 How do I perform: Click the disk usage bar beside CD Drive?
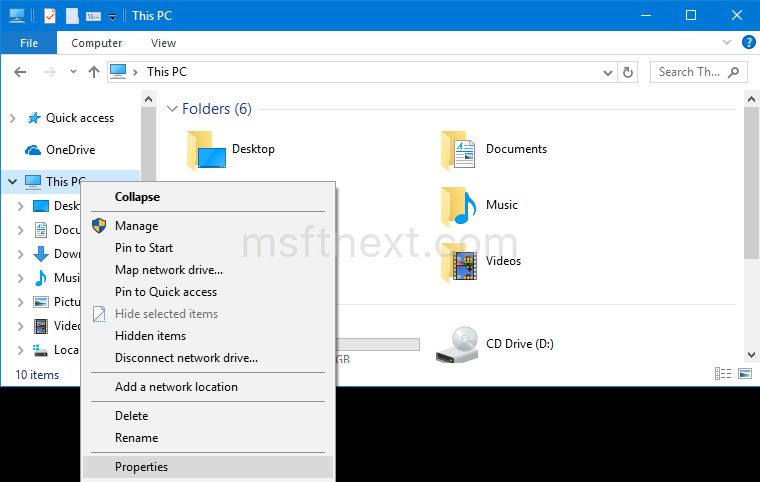coord(378,344)
